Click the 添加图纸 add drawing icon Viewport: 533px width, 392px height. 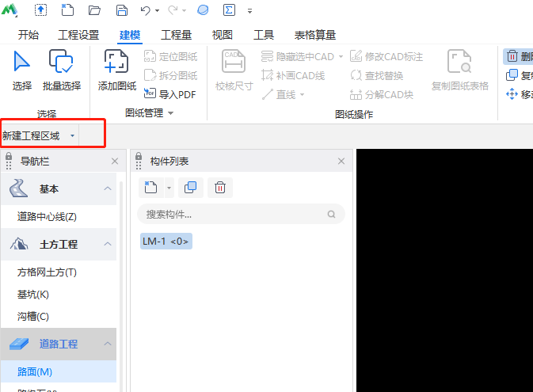coord(116,62)
